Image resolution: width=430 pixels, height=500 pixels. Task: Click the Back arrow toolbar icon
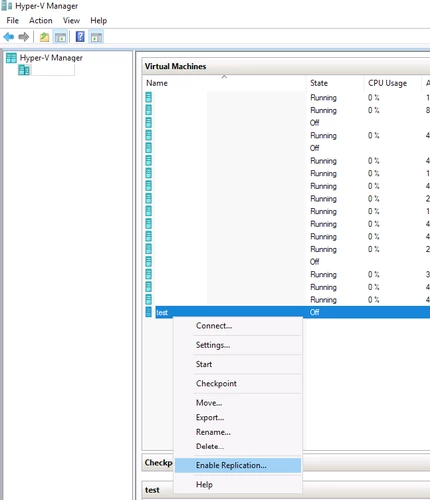point(9,37)
